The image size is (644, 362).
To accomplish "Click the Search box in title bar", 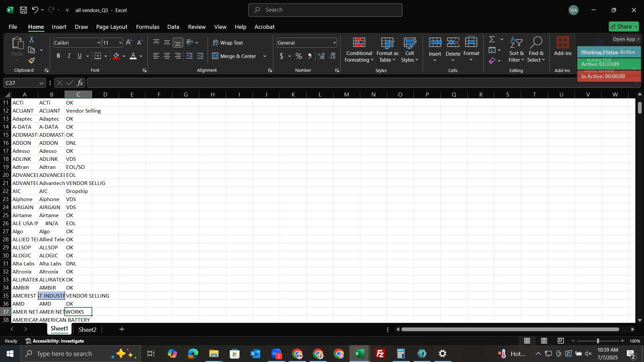I will click(325, 10).
